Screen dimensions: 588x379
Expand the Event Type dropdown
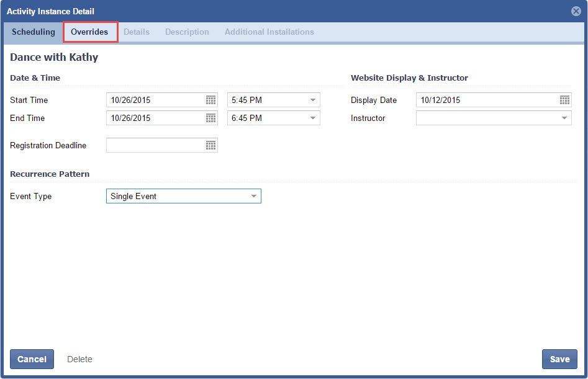coord(253,196)
